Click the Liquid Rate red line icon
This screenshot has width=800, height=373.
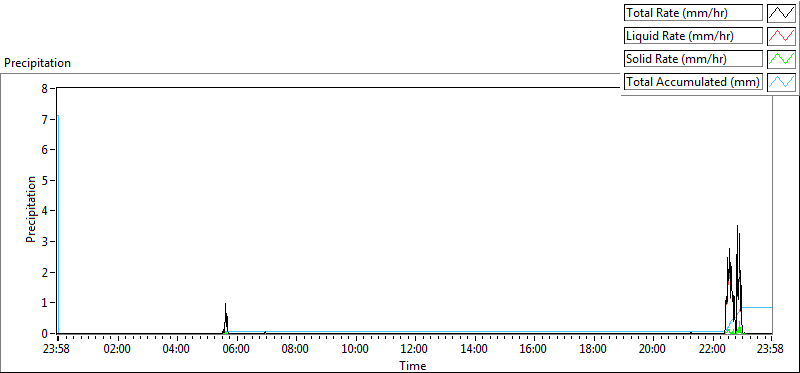(782, 36)
